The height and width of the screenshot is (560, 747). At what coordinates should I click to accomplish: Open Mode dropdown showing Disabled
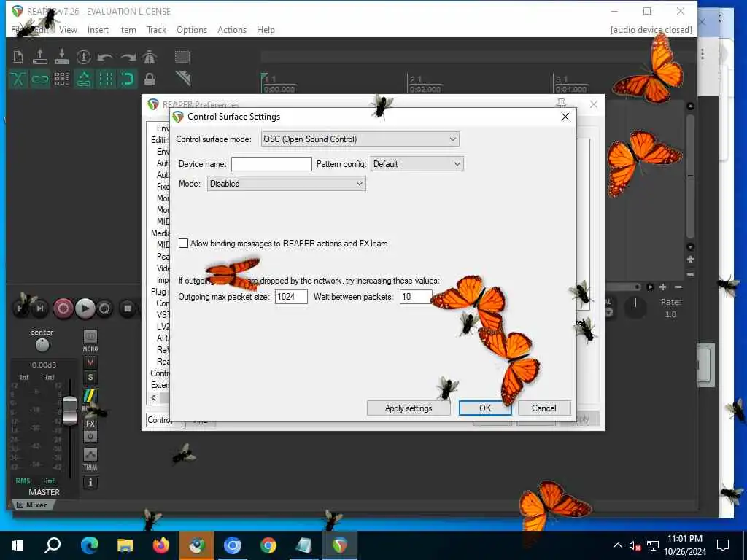point(286,183)
